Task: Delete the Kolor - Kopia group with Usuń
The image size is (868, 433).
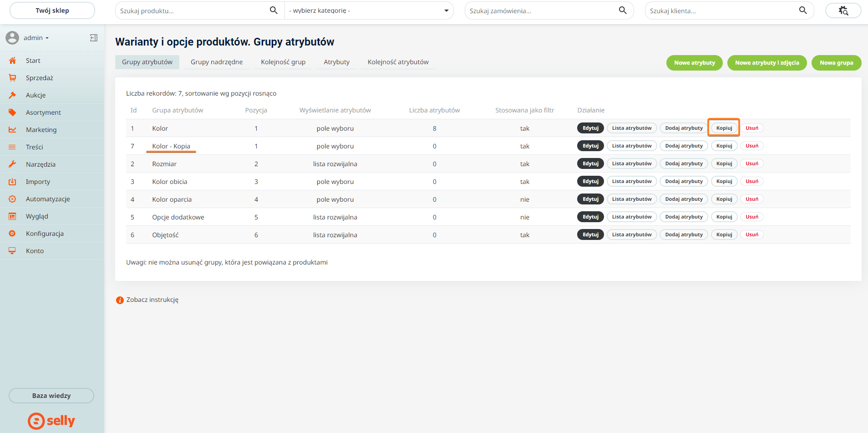Action: pyautogui.click(x=751, y=146)
